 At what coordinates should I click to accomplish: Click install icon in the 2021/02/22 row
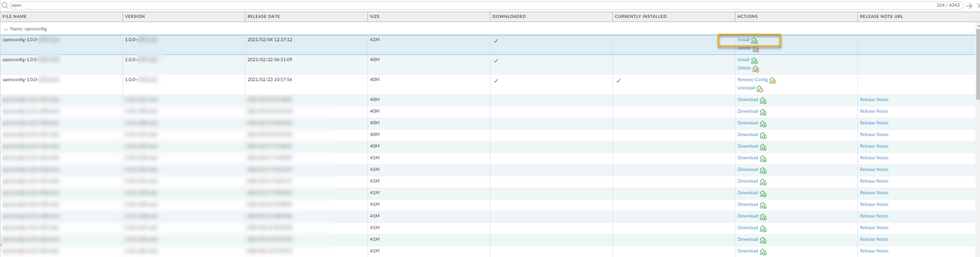[755, 61]
